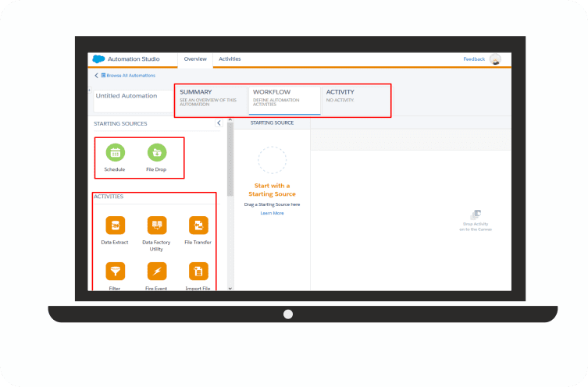
Task: Select the Import File activity icon
Action: click(198, 272)
